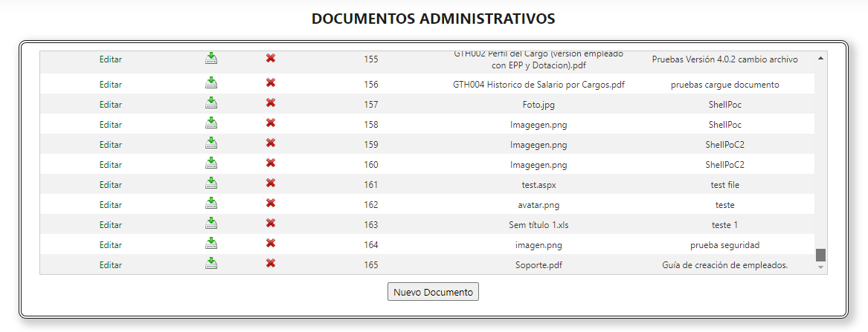The width and height of the screenshot is (868, 332).
Task: Delete Soporte.pdf document
Action: click(x=271, y=263)
